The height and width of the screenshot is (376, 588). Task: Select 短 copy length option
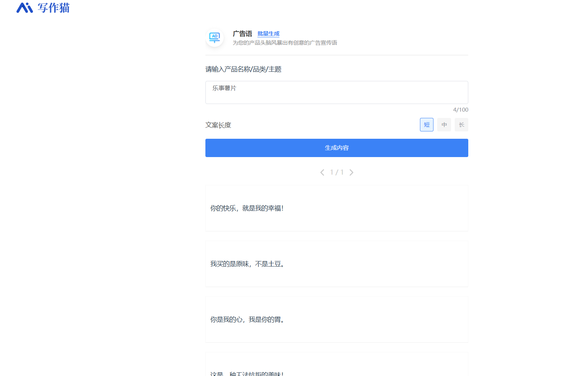(x=427, y=125)
